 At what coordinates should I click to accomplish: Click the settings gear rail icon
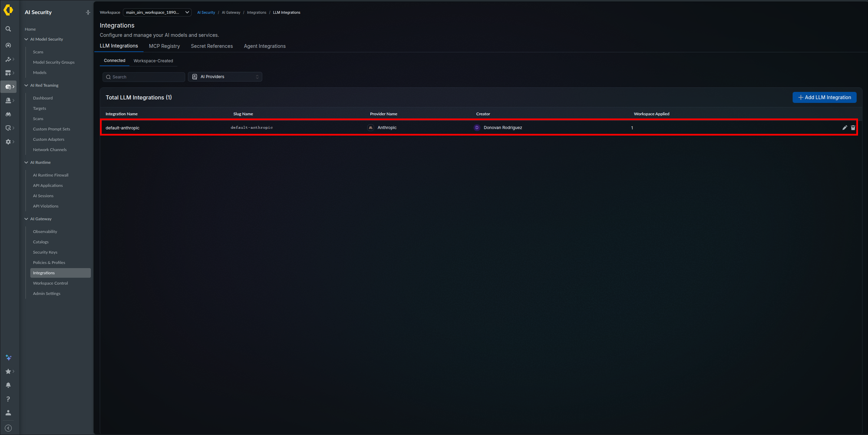8,142
